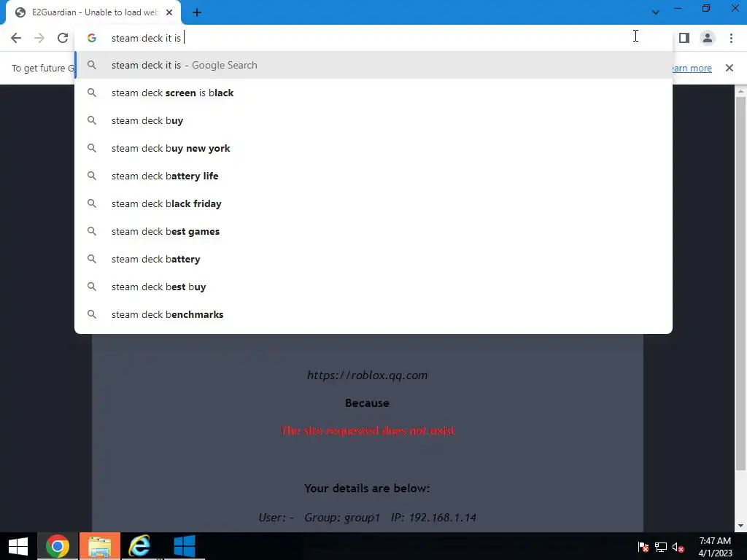Click the scrollbar down arrow
The image size is (747, 560).
click(x=740, y=526)
